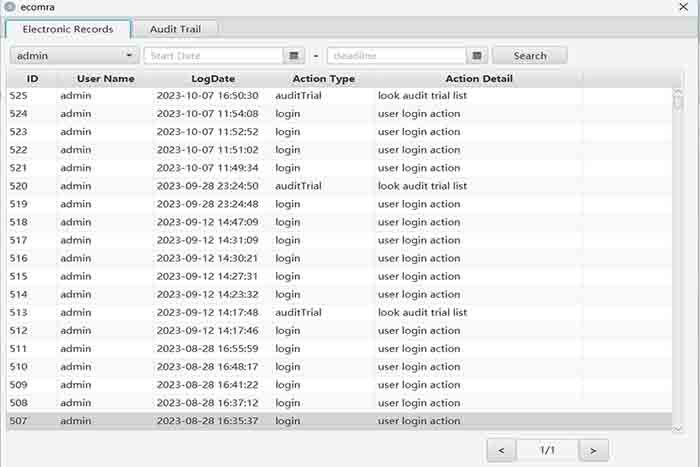This screenshot has height=467, width=700.
Task: Click into the deadline date field
Action: [x=396, y=56]
